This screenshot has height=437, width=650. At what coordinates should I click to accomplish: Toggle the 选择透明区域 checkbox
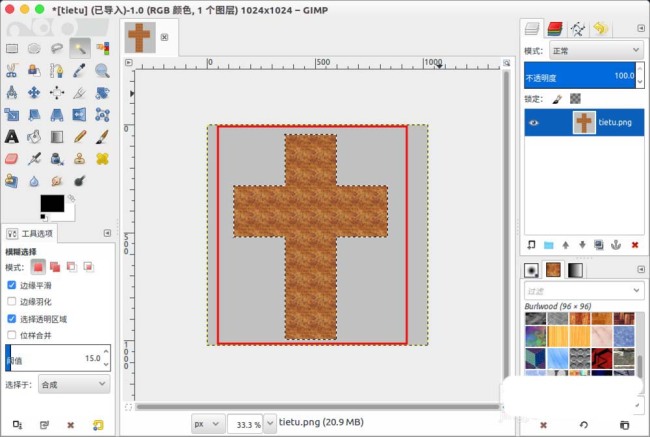point(12,319)
